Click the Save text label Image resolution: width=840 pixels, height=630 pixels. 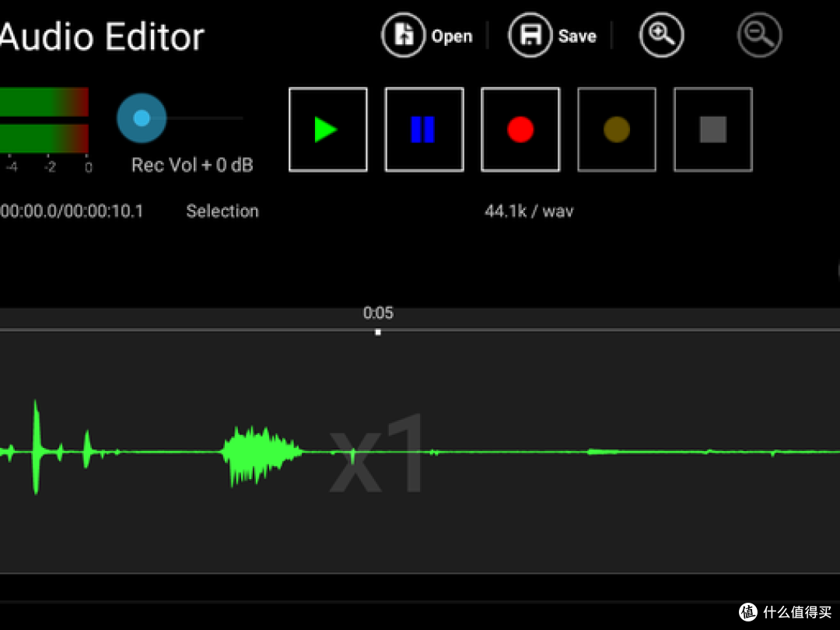(577, 37)
